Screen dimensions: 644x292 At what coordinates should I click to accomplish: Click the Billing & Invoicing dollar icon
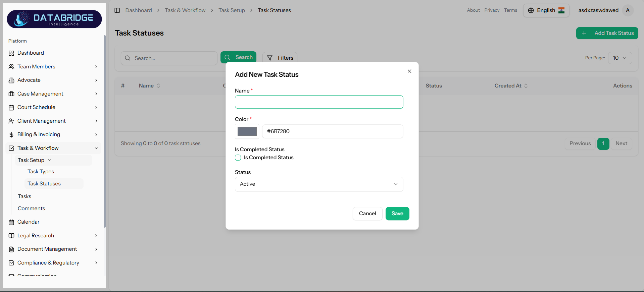(x=11, y=134)
